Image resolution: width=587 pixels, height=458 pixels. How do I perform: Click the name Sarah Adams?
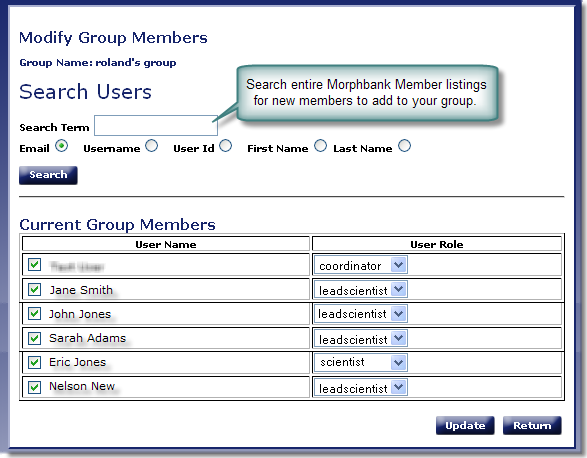[x=88, y=338]
